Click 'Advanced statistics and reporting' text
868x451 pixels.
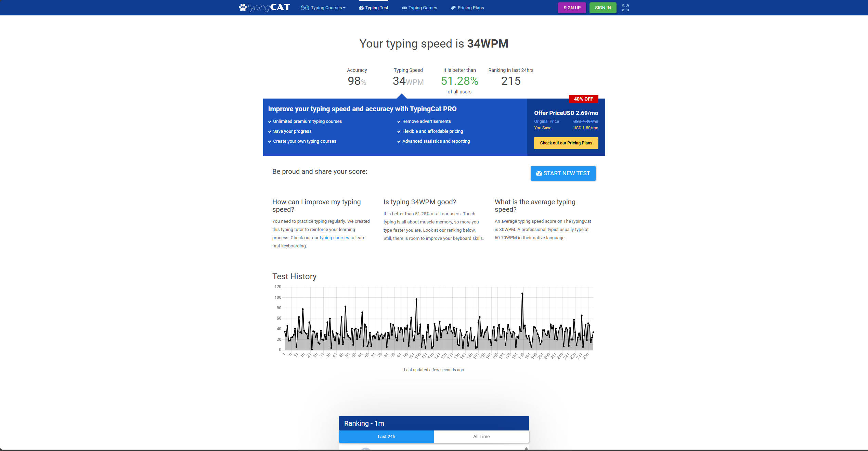pos(436,141)
